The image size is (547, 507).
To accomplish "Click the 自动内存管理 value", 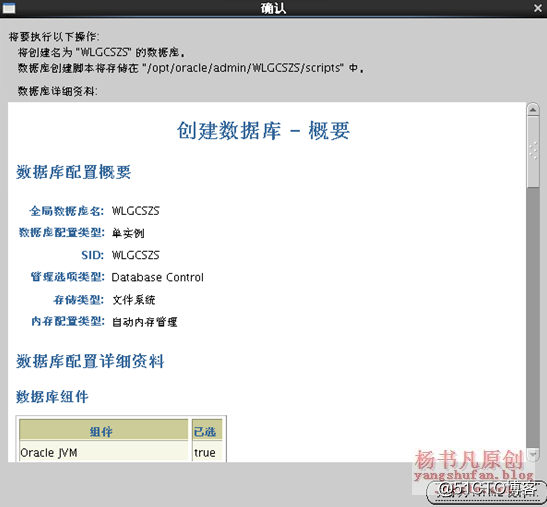I will (x=144, y=322).
